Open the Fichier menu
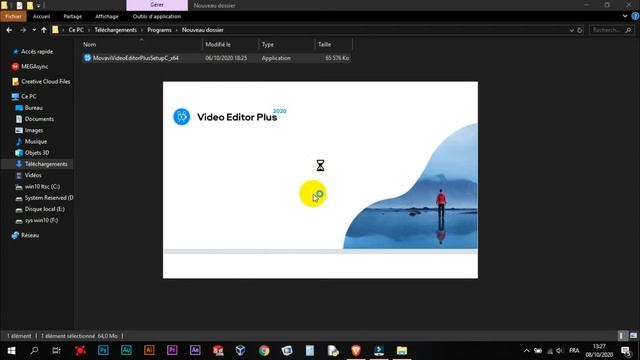Screen dimensions: 640x360 (13, 16)
